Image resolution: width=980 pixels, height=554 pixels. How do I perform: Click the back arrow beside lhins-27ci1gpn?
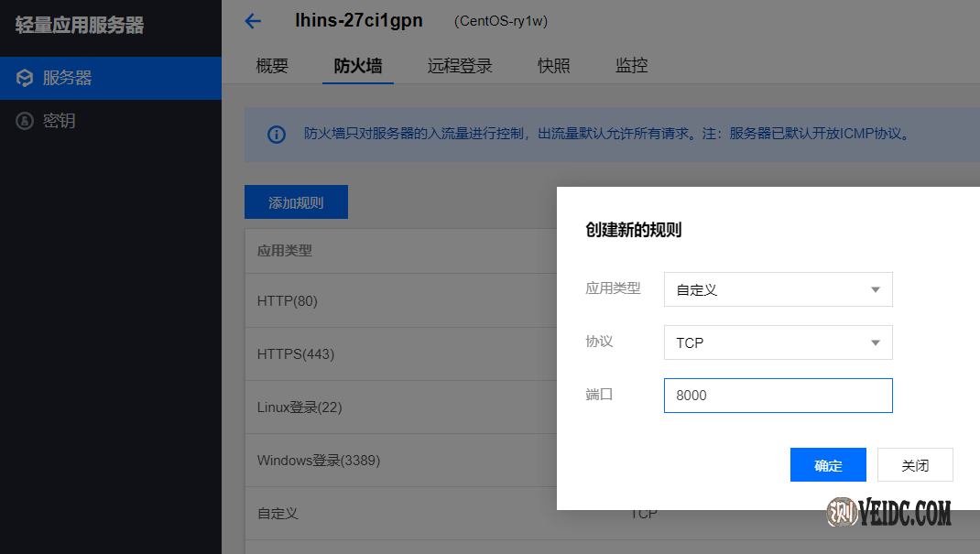click(x=254, y=21)
